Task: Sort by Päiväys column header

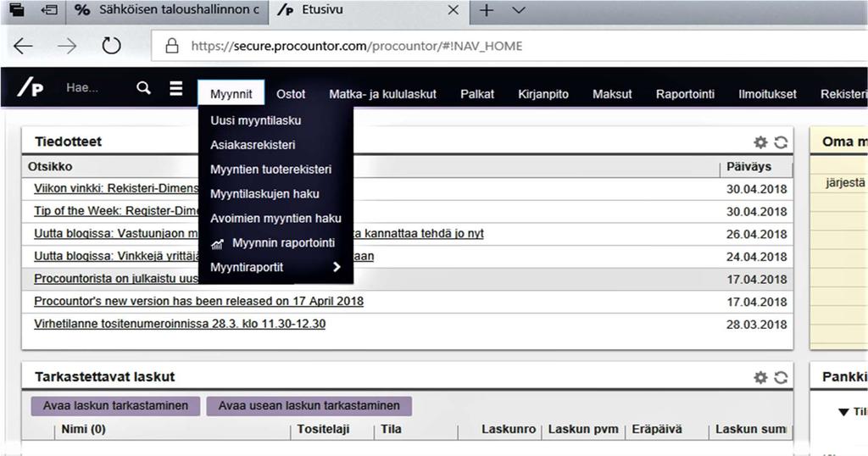Action: tap(749, 167)
